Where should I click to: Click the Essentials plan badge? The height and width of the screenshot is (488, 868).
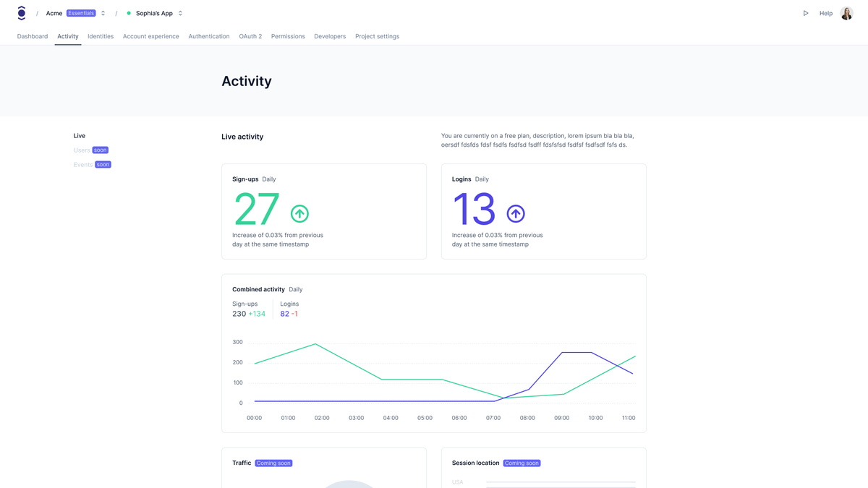(x=81, y=13)
